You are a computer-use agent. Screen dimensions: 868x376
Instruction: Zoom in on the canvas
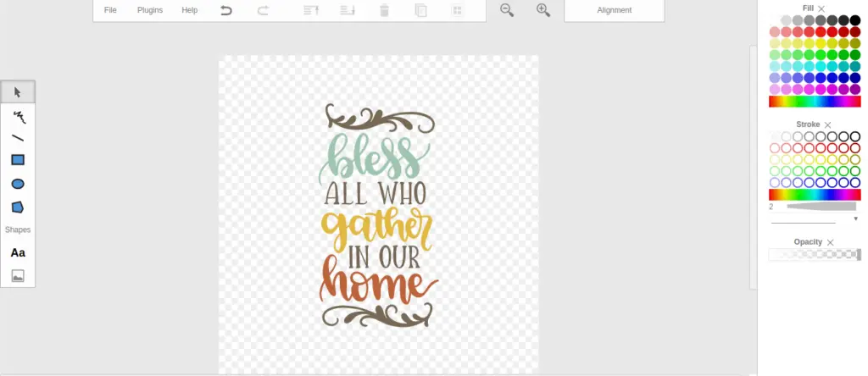(x=543, y=10)
